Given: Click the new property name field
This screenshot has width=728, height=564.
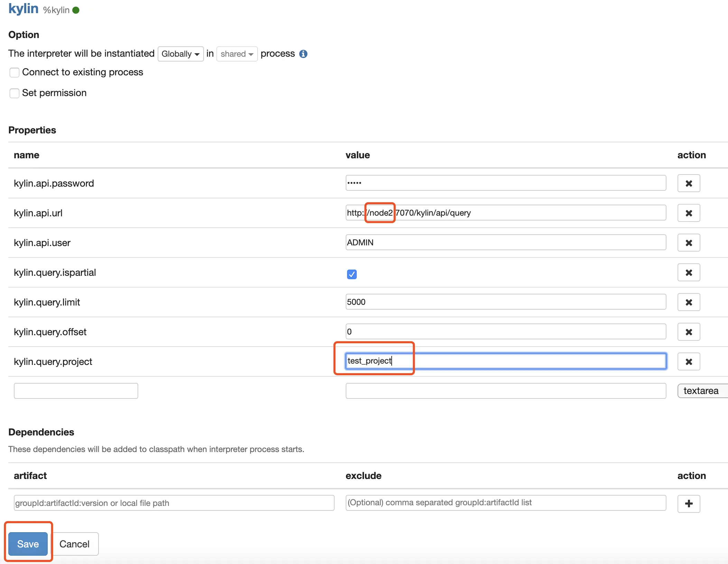Looking at the screenshot, I should pos(76,391).
